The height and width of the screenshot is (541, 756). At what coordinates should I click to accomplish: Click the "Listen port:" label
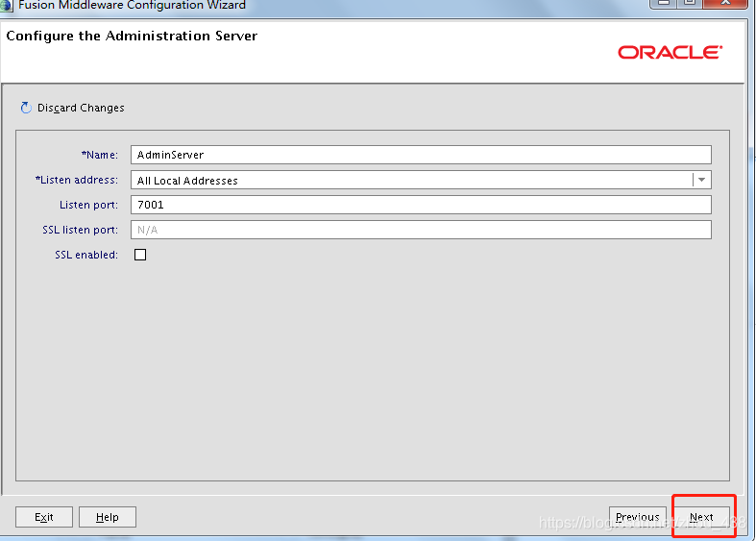click(88, 205)
